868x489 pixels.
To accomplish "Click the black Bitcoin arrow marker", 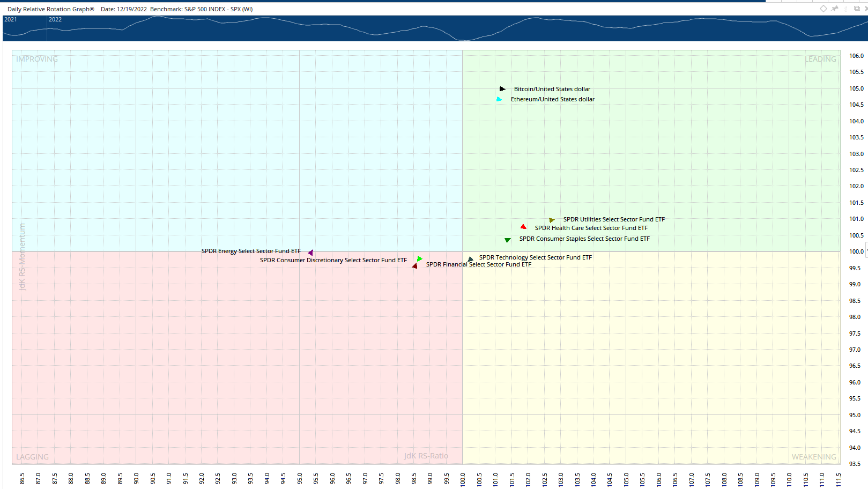I will click(502, 89).
